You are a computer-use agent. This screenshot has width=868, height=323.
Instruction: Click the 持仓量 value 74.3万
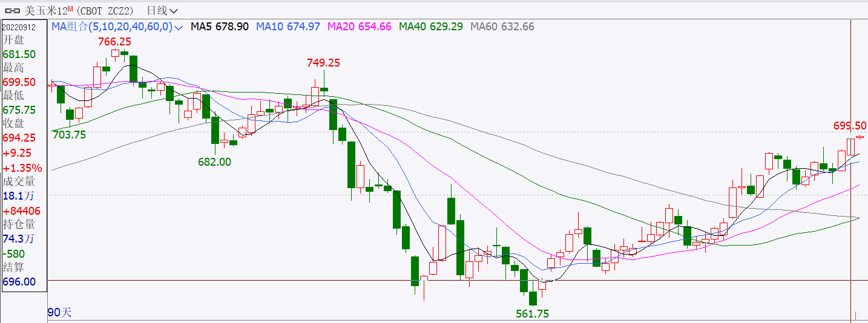point(19,240)
